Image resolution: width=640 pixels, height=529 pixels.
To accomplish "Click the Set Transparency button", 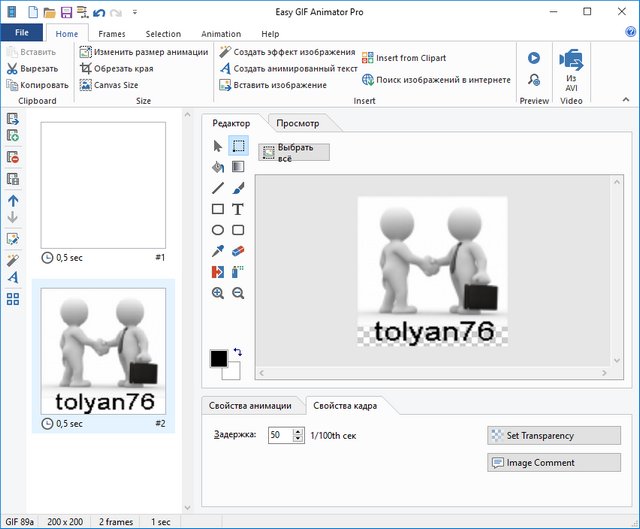I will tap(554, 435).
